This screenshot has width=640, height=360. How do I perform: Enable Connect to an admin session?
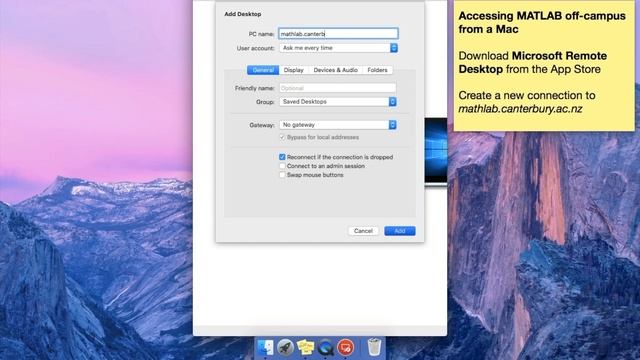tap(282, 166)
